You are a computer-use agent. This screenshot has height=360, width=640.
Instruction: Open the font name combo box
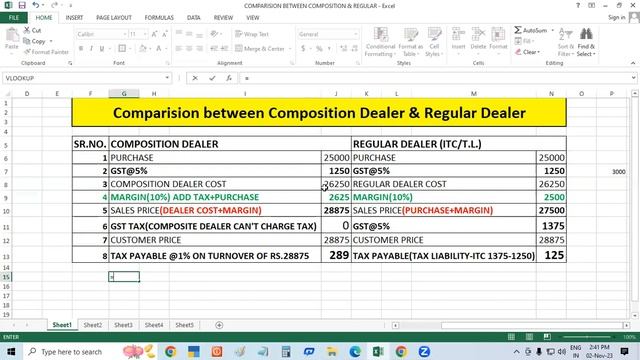[101, 34]
